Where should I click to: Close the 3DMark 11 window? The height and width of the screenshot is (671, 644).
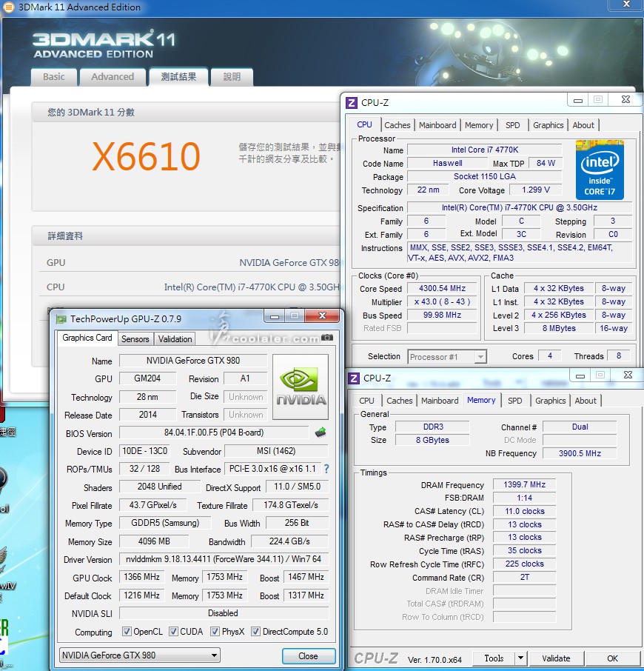coord(626,4)
